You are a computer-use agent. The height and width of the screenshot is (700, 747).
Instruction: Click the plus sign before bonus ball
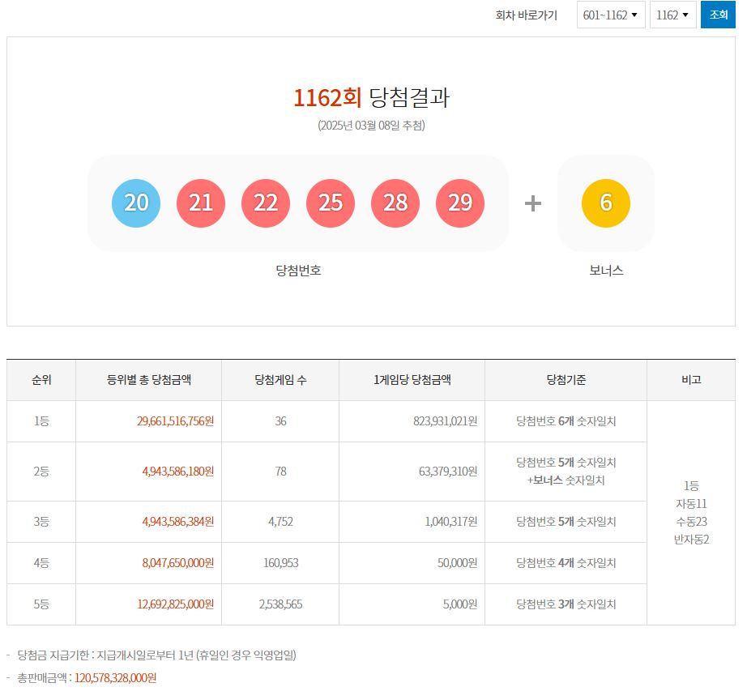click(532, 203)
